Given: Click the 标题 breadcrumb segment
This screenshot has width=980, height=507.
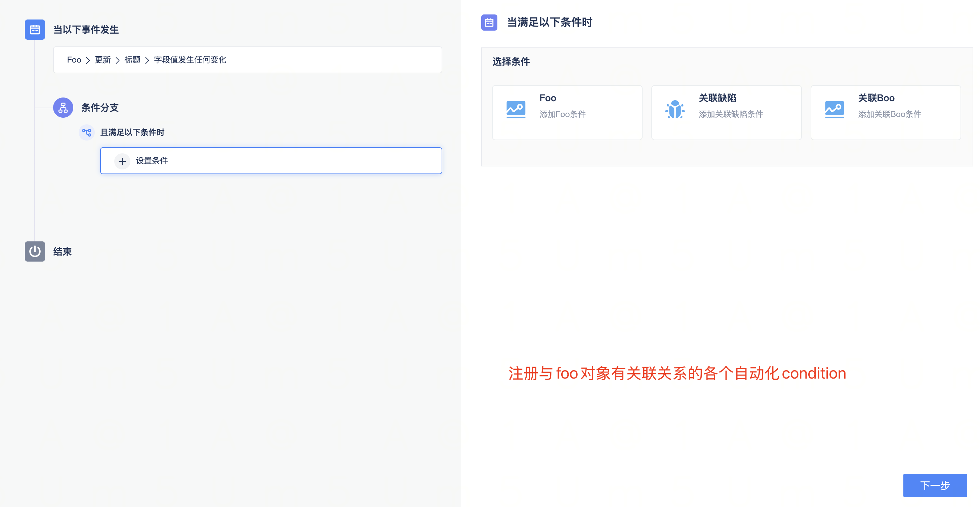Looking at the screenshot, I should (x=132, y=60).
